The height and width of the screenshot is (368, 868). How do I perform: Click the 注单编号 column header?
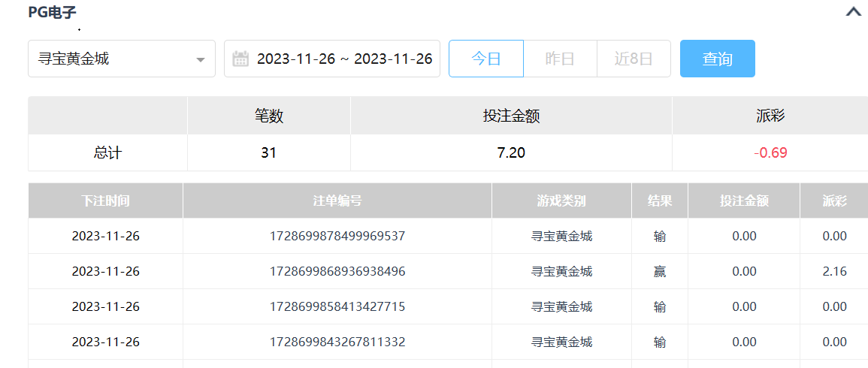[337, 201]
